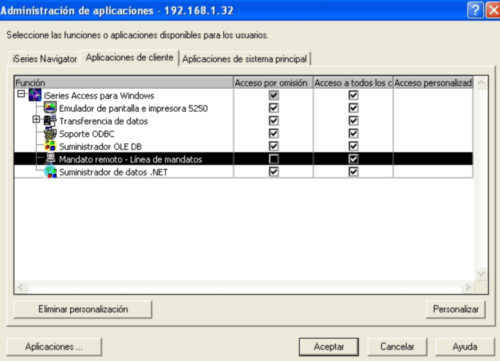This screenshot has width=500, height=361.
Task: Open the title bar help question-mark button
Action: point(475,10)
